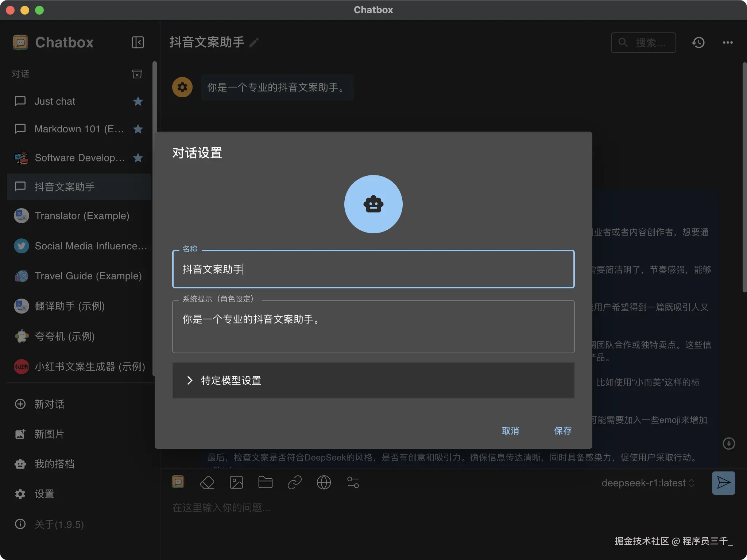Image resolution: width=747 pixels, height=560 pixels.
Task: Toggle star on Software Developer conversation
Action: pos(138,158)
